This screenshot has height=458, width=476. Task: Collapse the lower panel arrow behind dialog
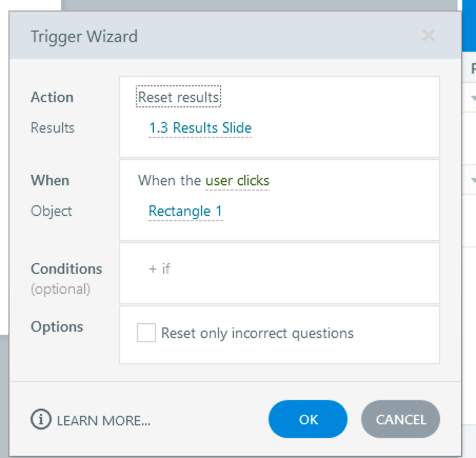coord(473,181)
